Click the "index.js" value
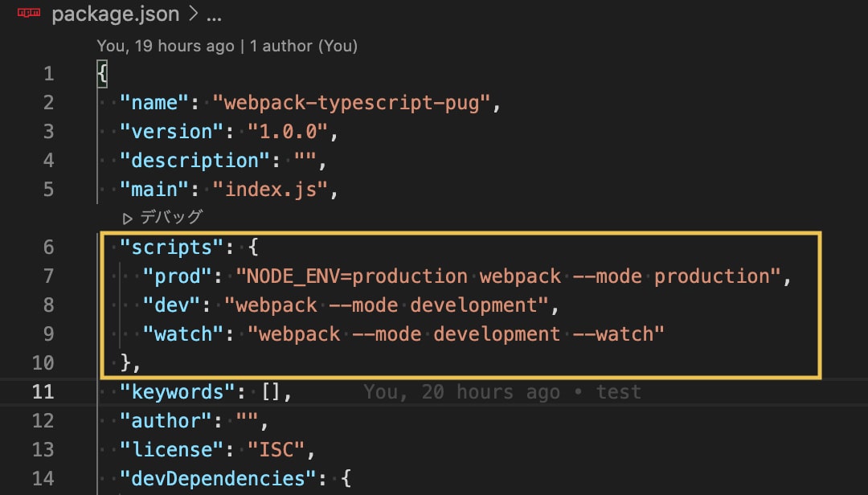This screenshot has height=495, width=868. coord(271,190)
